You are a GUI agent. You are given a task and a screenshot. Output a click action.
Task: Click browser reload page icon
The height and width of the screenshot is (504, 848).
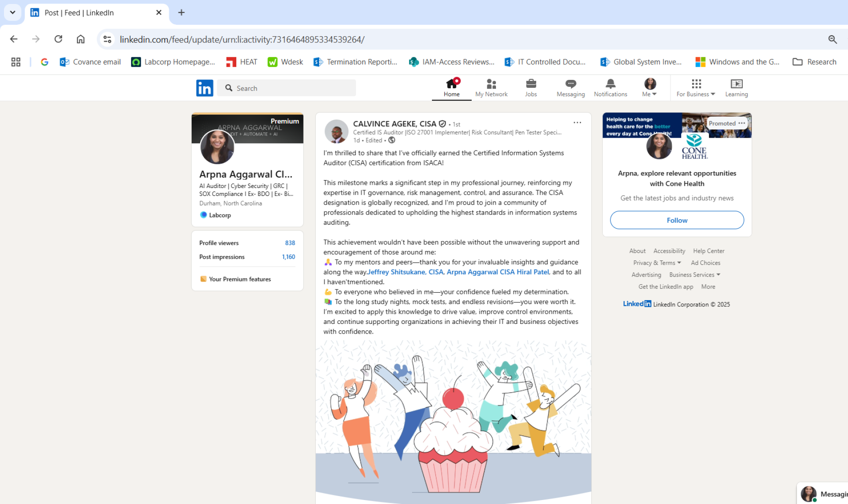[58, 39]
